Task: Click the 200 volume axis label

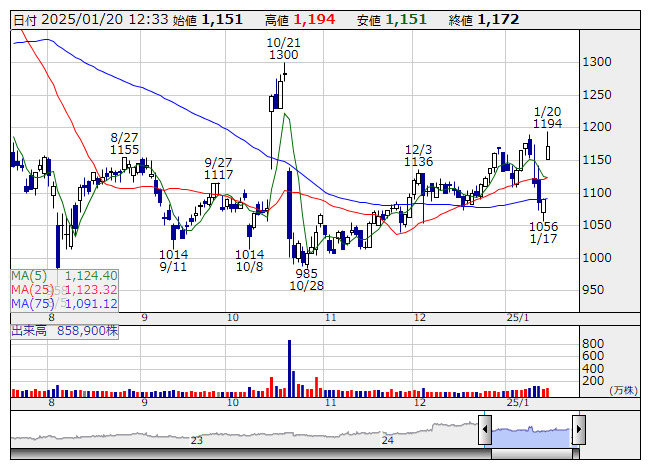Action: 593,381
